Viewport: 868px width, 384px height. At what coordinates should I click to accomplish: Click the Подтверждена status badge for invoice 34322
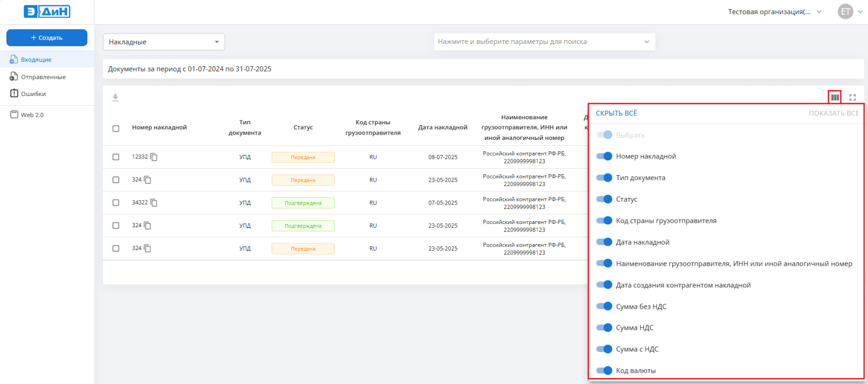click(x=303, y=203)
